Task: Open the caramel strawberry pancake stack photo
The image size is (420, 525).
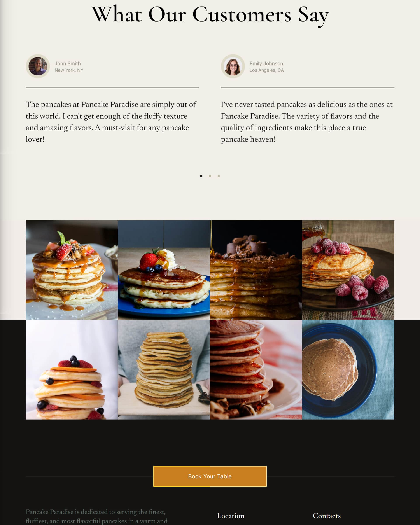Action: click(72, 270)
